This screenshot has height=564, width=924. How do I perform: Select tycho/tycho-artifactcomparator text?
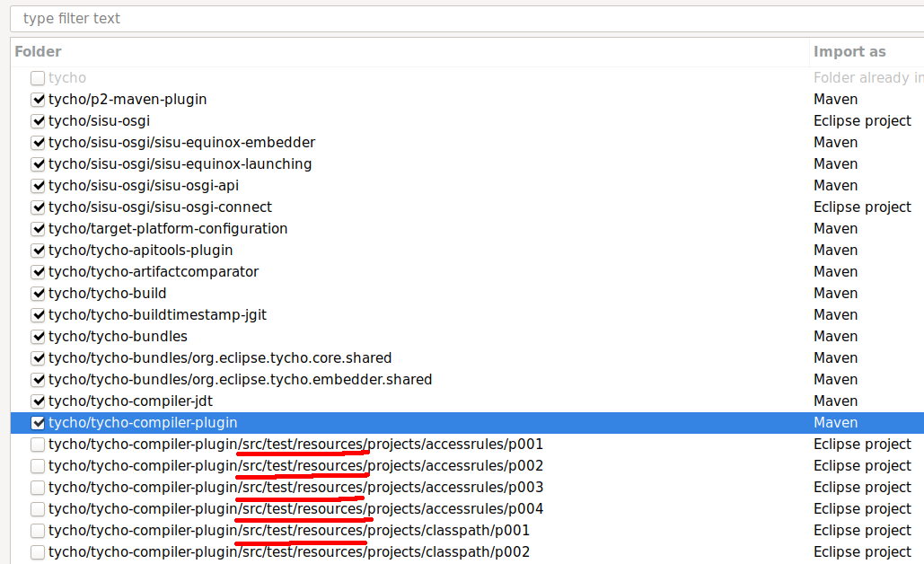154,272
